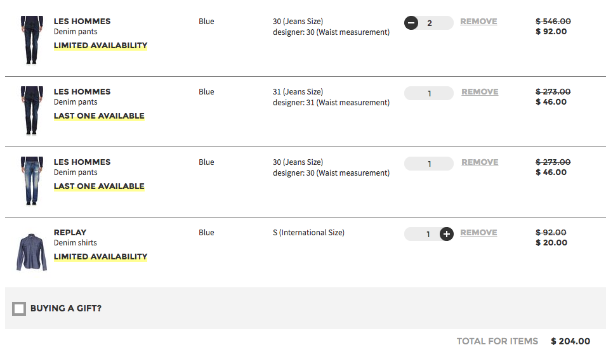The width and height of the screenshot is (606, 364).
Task: Decrease quantity of first Les Hommes pants
Action: 411,23
